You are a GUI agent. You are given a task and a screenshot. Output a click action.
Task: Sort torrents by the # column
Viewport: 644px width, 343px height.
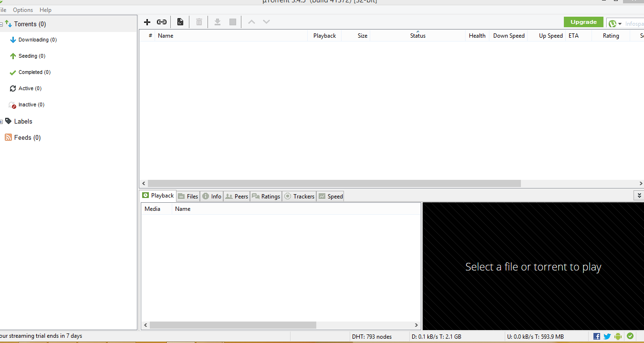[150, 36]
